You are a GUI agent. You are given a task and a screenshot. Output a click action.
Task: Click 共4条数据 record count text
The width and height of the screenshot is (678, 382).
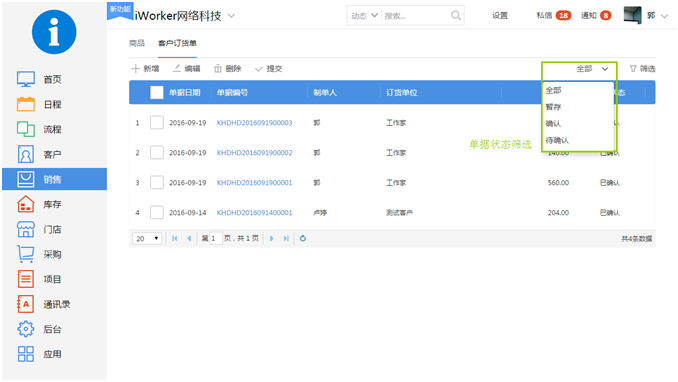tap(636, 239)
